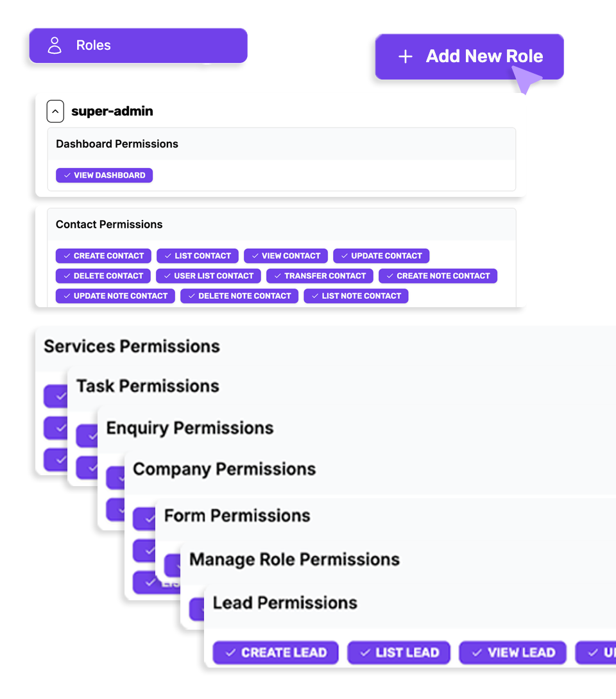
Task: Toggle the View Dashboard permission
Action: [x=104, y=175]
